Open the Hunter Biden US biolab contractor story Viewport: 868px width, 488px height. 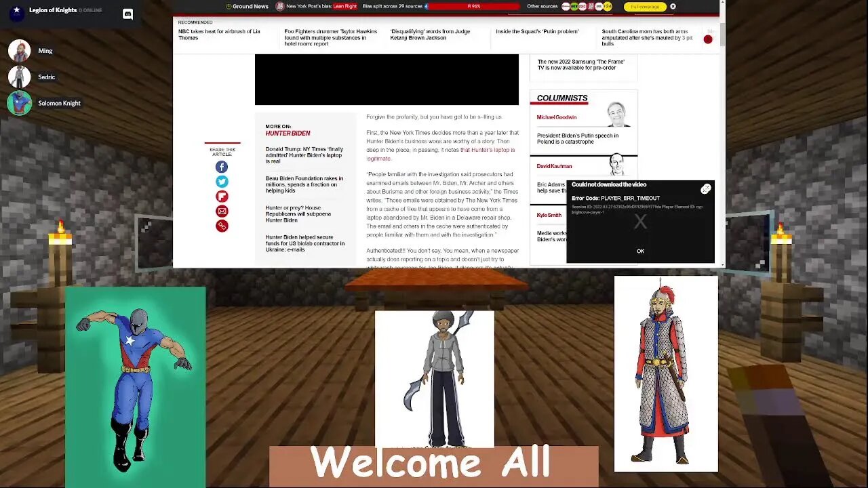[305, 243]
